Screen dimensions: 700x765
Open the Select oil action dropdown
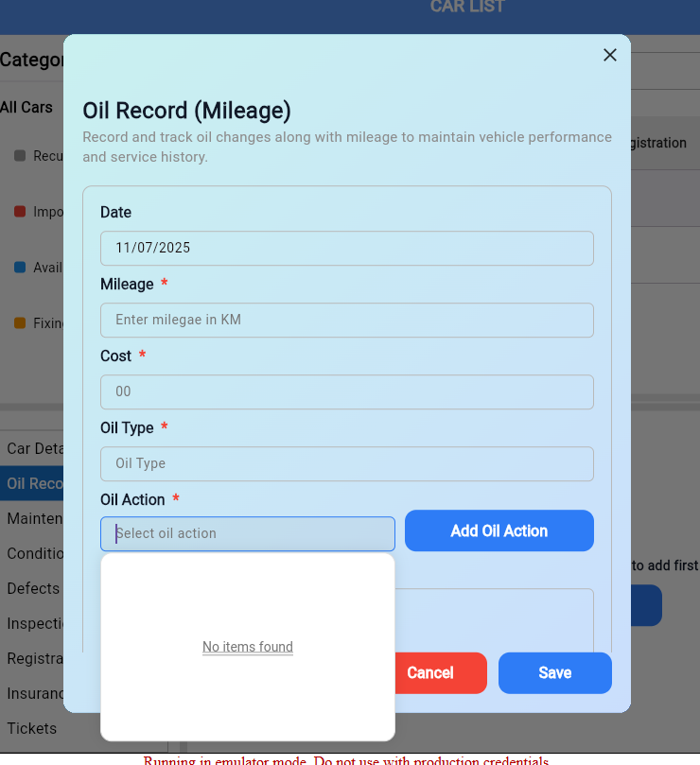[x=247, y=534]
